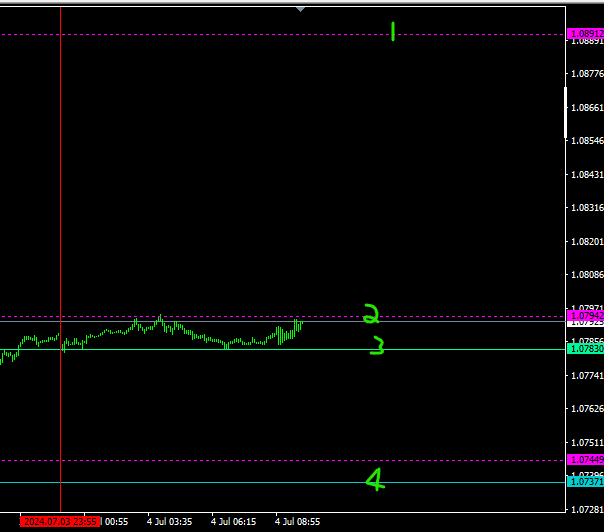Click the 1.08431 price scale value
This screenshot has width=604, height=532.
[587, 175]
